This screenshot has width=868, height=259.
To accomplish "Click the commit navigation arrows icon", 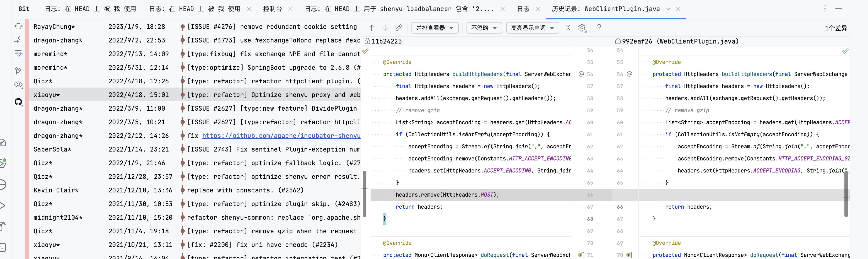I will tap(18, 40).
